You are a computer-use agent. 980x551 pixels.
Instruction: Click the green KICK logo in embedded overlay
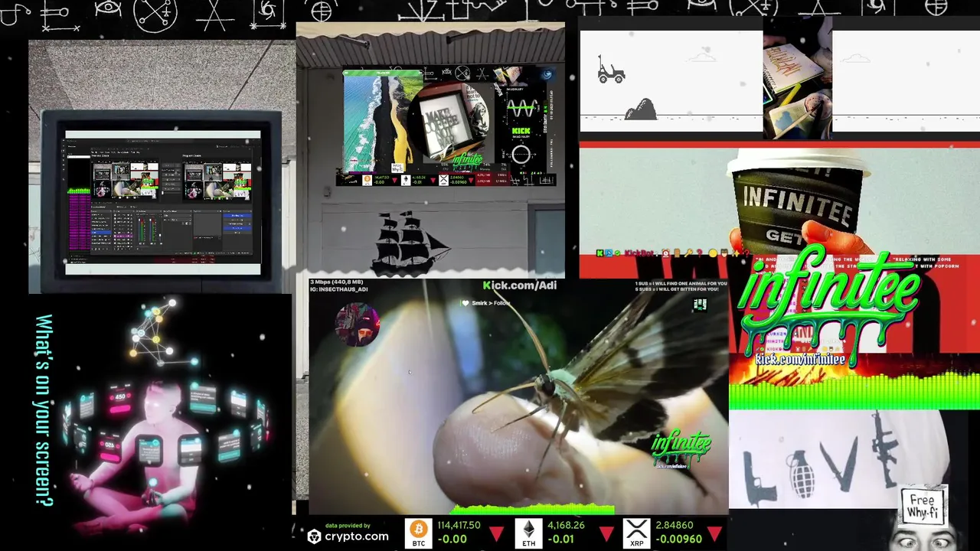(521, 132)
